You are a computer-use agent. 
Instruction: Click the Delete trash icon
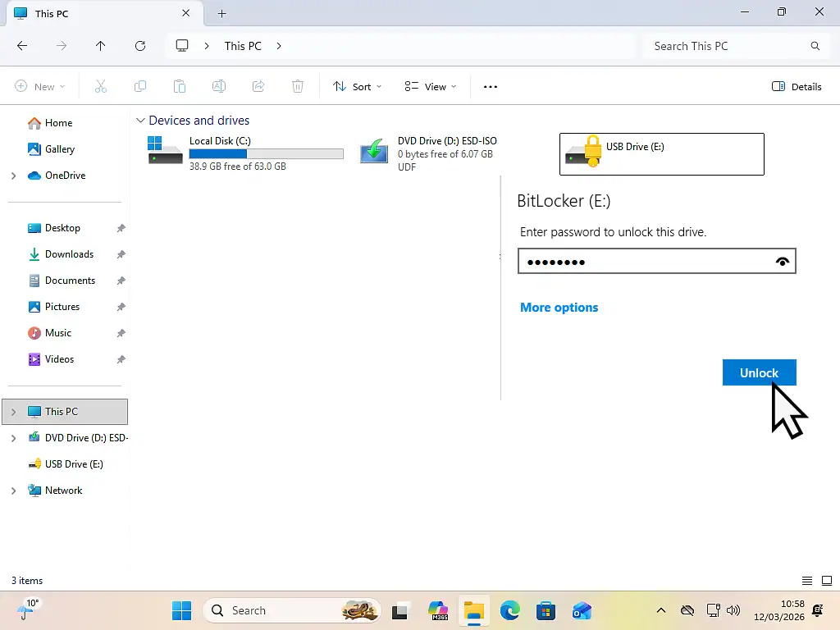(297, 86)
